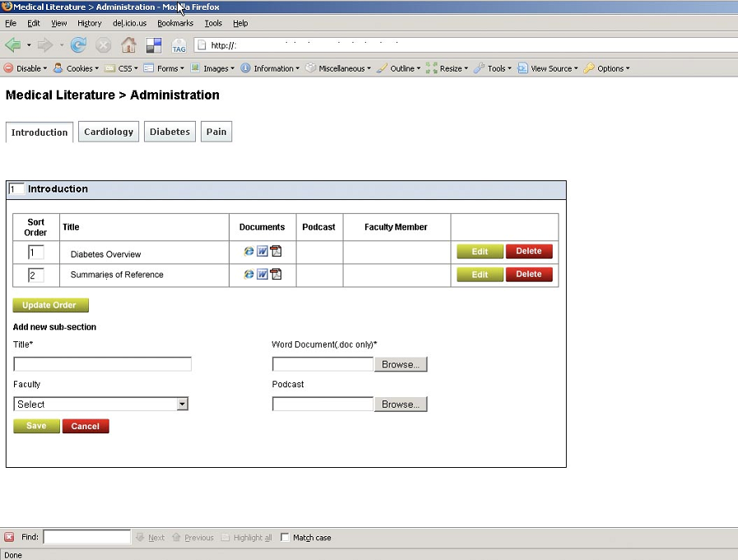Click the green Back arrow
The width and height of the screenshot is (738, 560).
tap(12, 45)
